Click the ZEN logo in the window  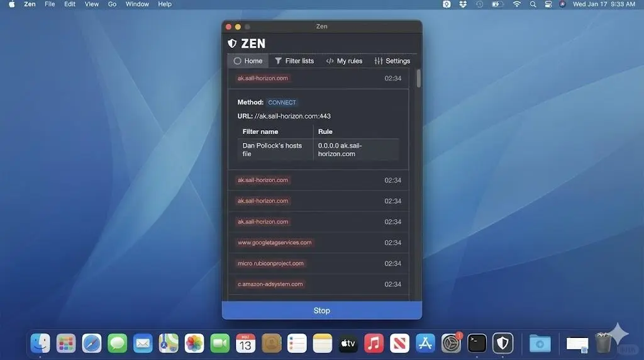(247, 43)
